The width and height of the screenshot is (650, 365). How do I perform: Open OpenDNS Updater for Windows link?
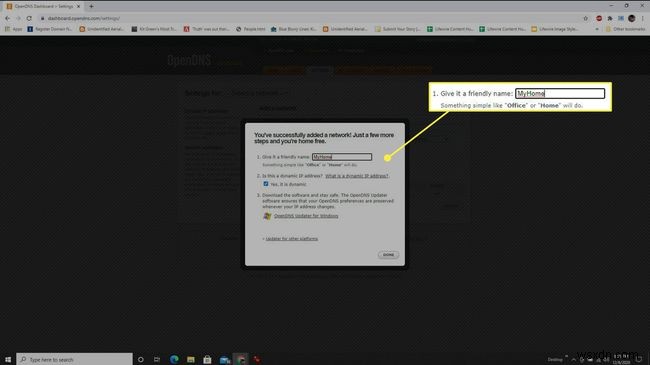306,216
